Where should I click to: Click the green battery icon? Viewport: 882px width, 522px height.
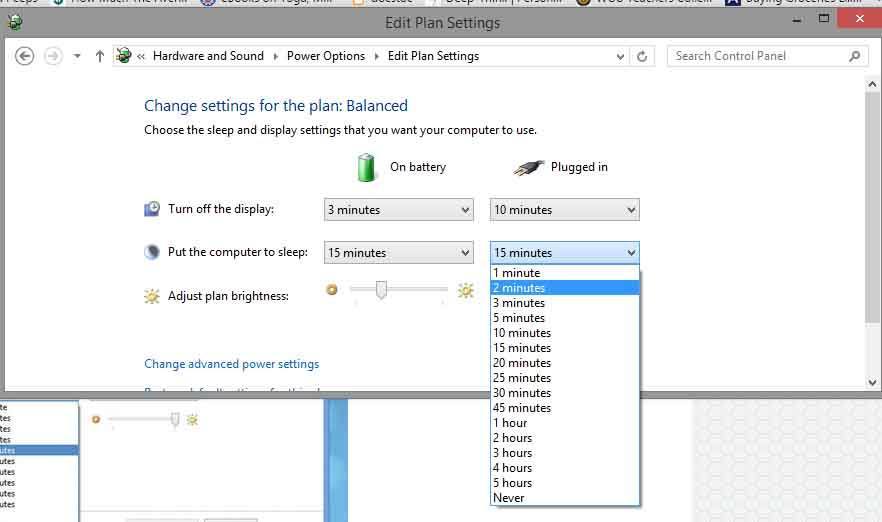click(366, 168)
